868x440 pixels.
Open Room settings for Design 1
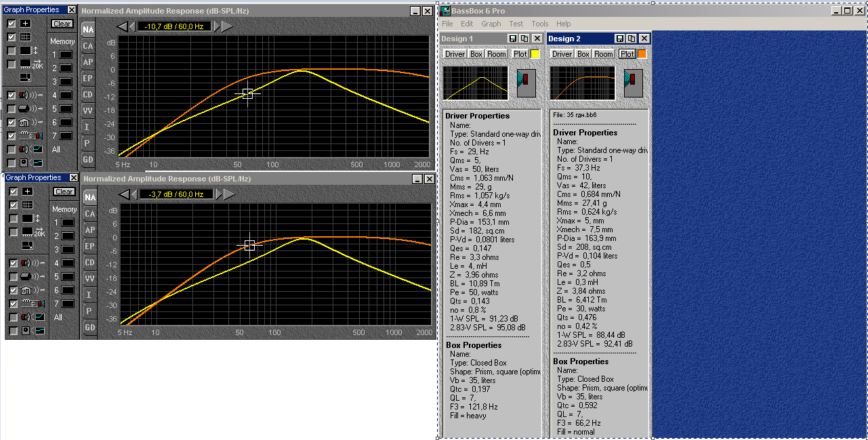497,53
